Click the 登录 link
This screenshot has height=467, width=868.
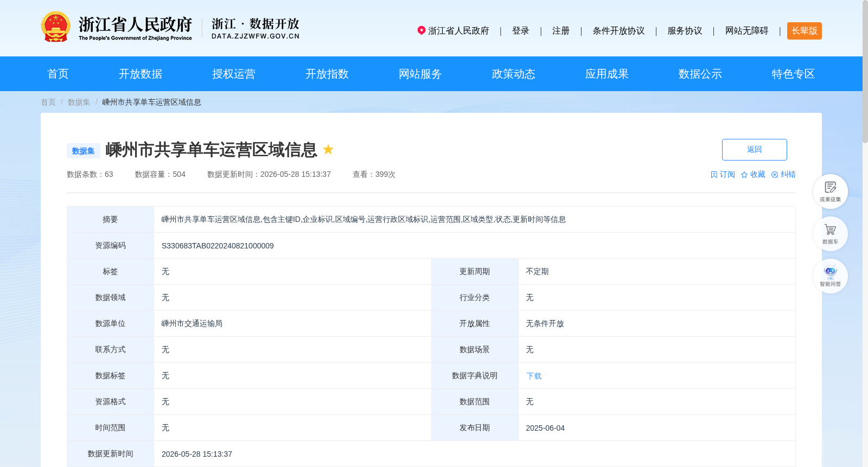[x=521, y=31]
